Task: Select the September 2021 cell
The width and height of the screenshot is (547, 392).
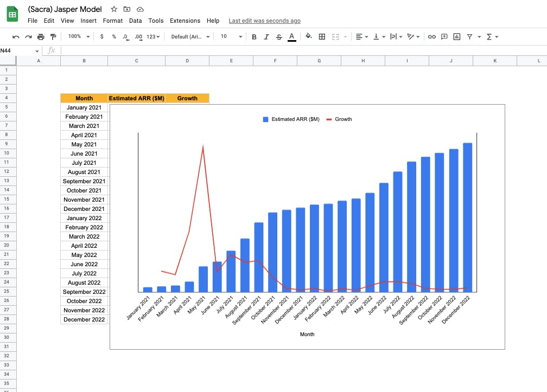Action: pyautogui.click(x=84, y=181)
